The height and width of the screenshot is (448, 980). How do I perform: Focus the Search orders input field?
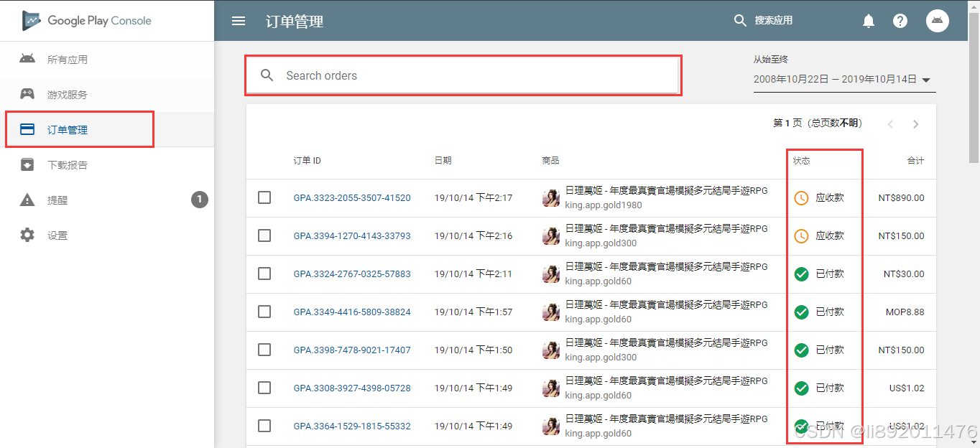click(463, 75)
